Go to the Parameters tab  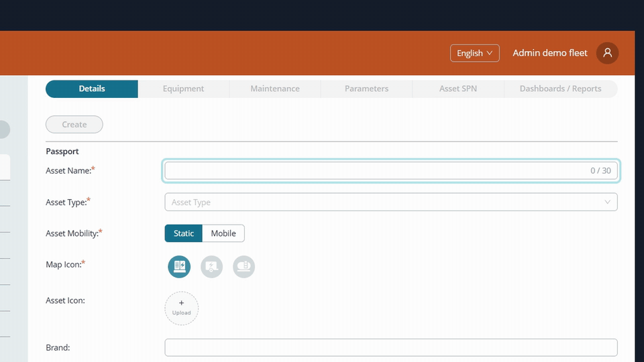366,88
